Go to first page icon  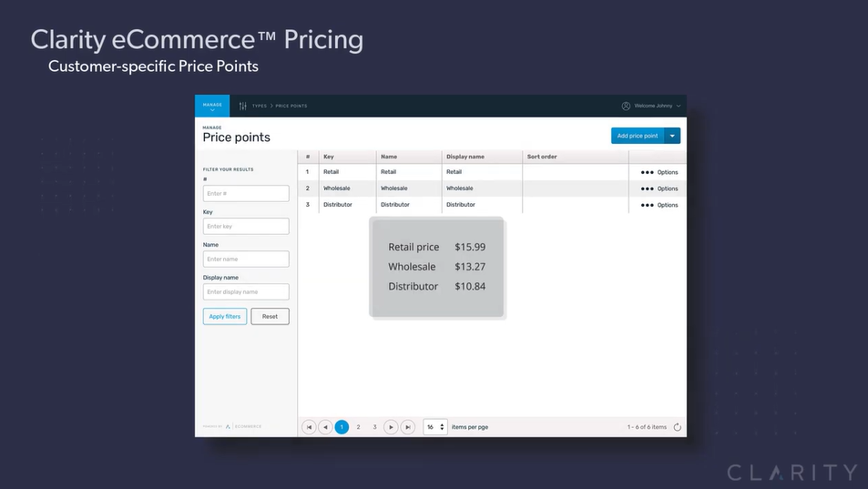pos(309,427)
